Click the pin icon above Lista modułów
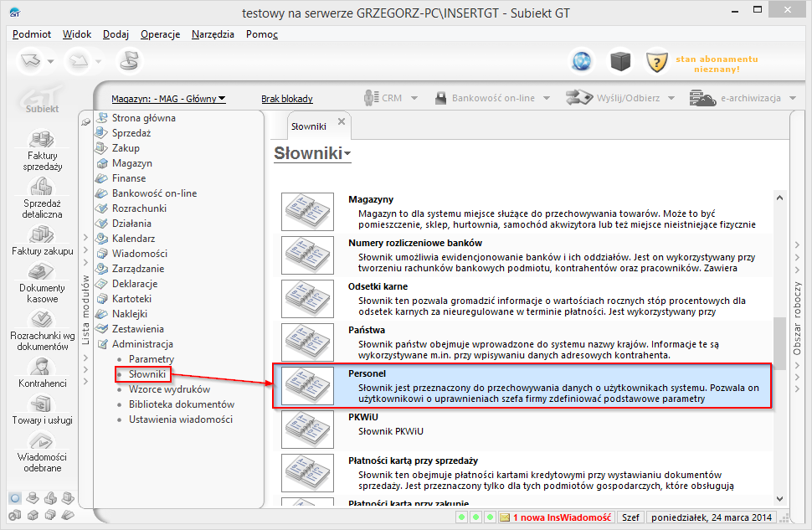 click(x=85, y=121)
